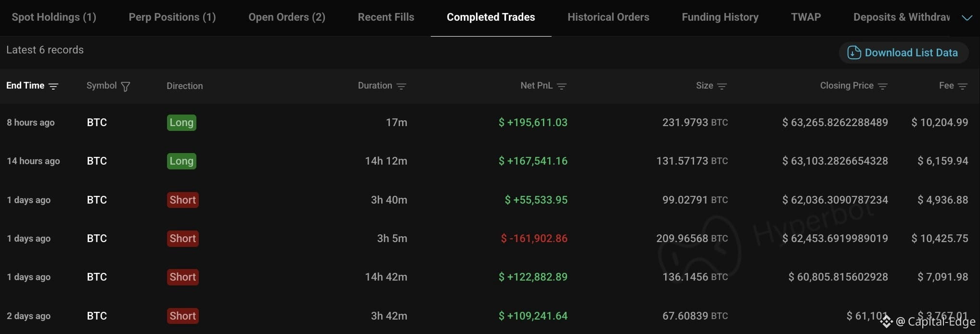Open the Deposits & Withdrawals tab
The width and height of the screenshot is (980, 334).
(x=902, y=17)
